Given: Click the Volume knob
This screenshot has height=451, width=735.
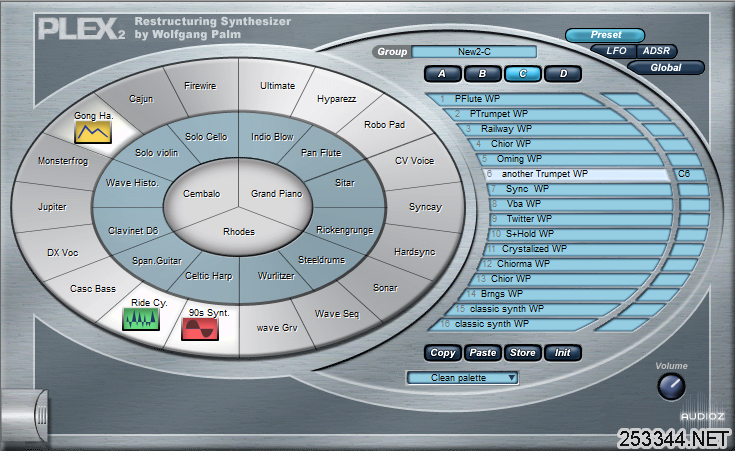Looking at the screenshot, I should 671,387.
